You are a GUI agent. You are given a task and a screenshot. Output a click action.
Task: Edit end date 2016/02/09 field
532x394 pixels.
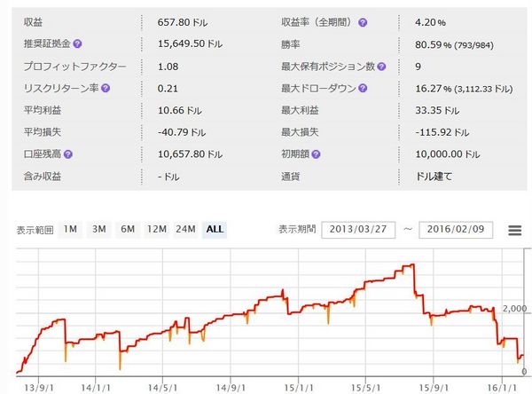point(456,230)
